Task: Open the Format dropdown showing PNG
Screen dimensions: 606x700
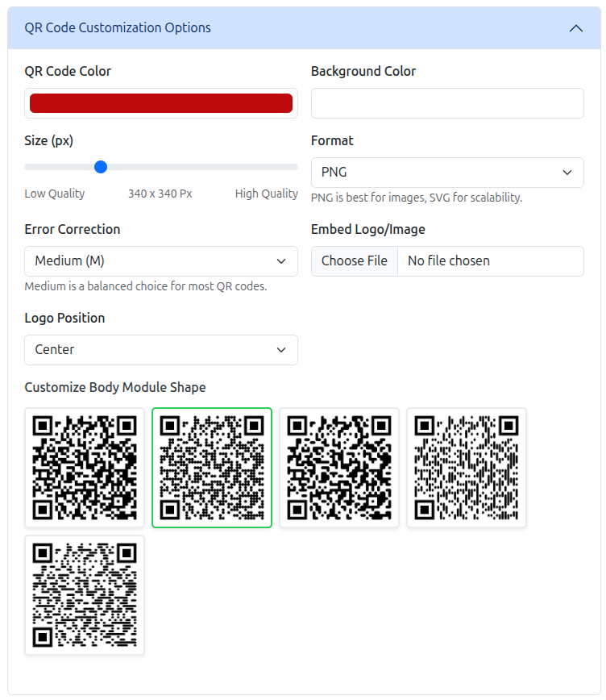Action: coord(447,173)
